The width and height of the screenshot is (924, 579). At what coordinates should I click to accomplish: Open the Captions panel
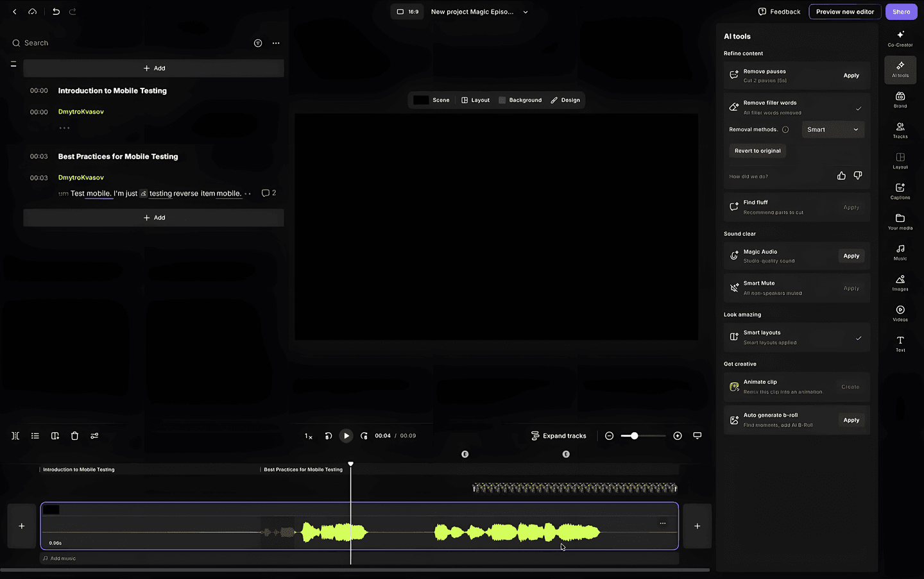[x=900, y=190]
